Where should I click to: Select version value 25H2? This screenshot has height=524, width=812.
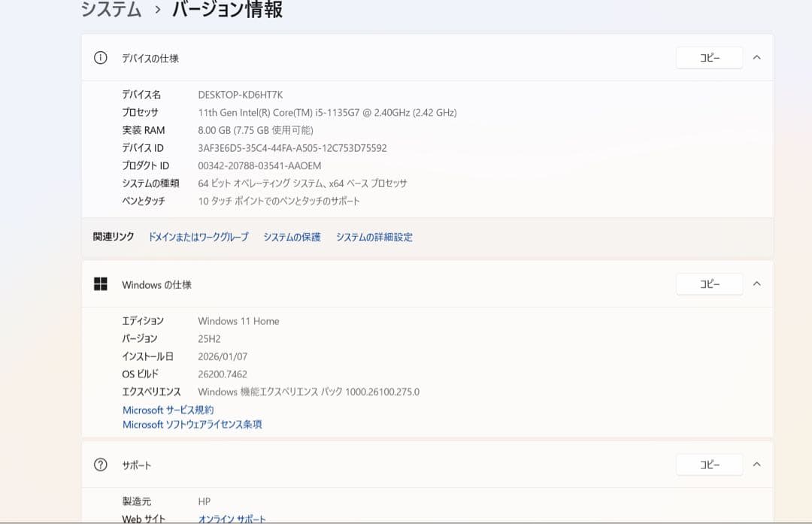(x=209, y=338)
